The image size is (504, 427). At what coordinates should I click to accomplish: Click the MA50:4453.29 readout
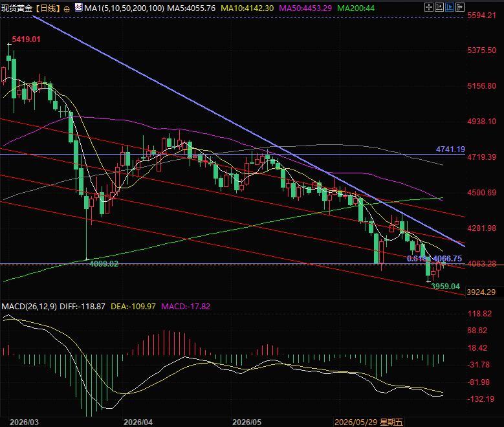pos(305,8)
